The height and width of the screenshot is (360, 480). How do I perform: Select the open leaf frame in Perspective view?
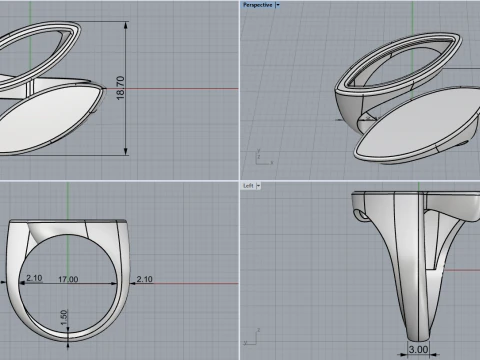pos(398,62)
